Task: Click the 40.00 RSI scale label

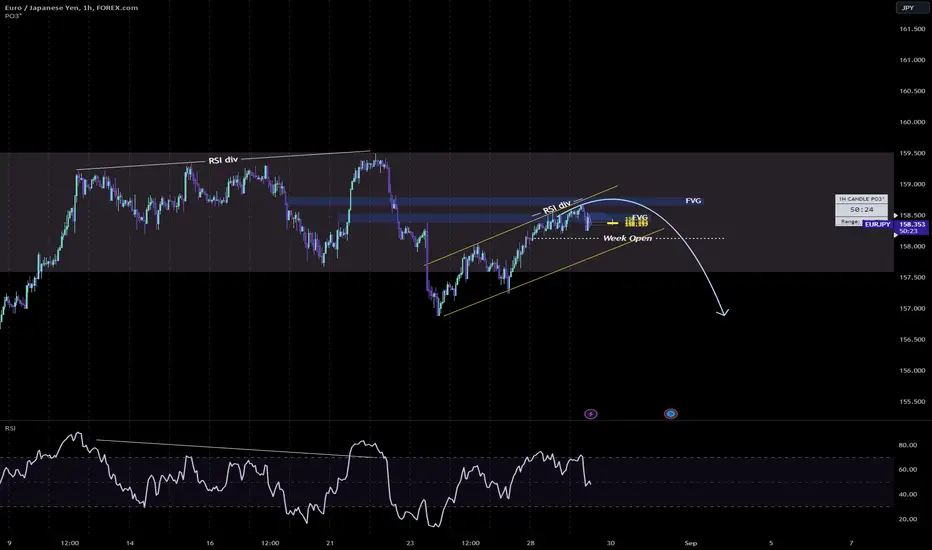Action: point(908,494)
